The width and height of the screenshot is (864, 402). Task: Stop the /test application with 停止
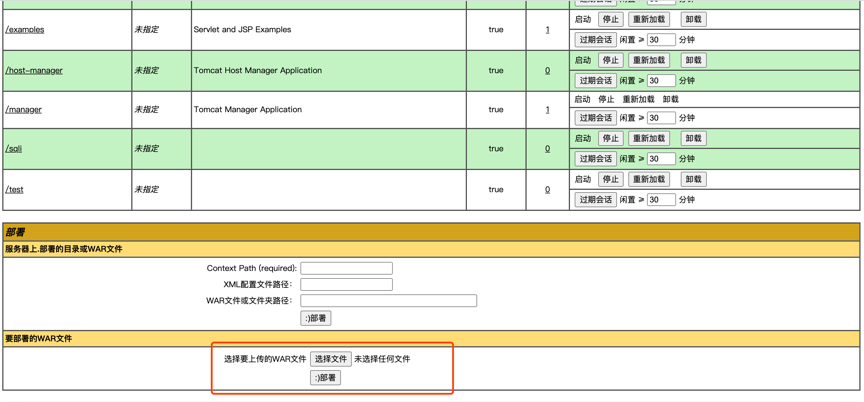click(610, 180)
